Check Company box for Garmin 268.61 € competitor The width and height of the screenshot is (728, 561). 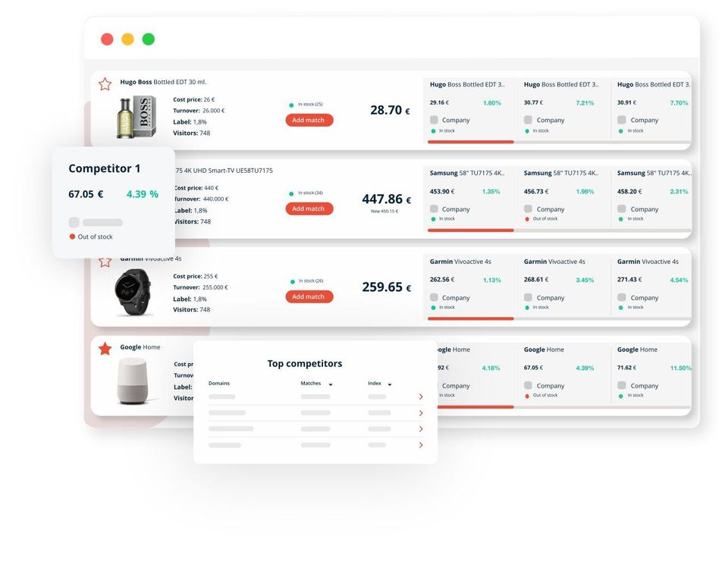pos(528,297)
